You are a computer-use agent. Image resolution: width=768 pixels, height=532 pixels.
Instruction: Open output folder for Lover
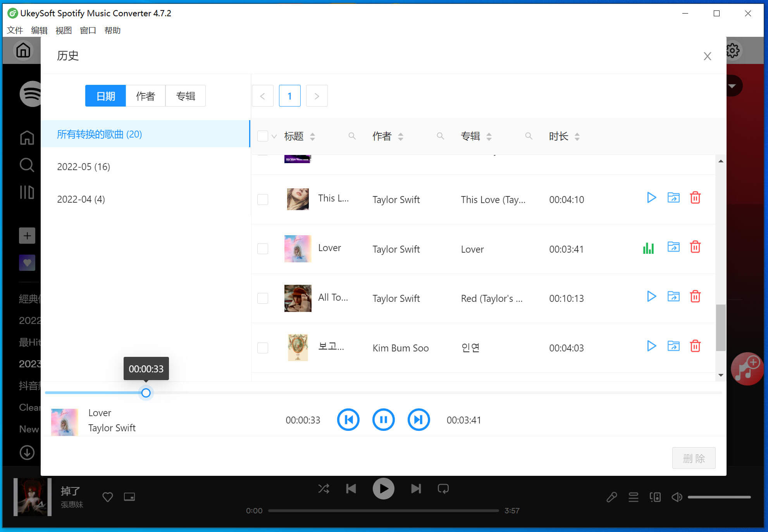[673, 247]
